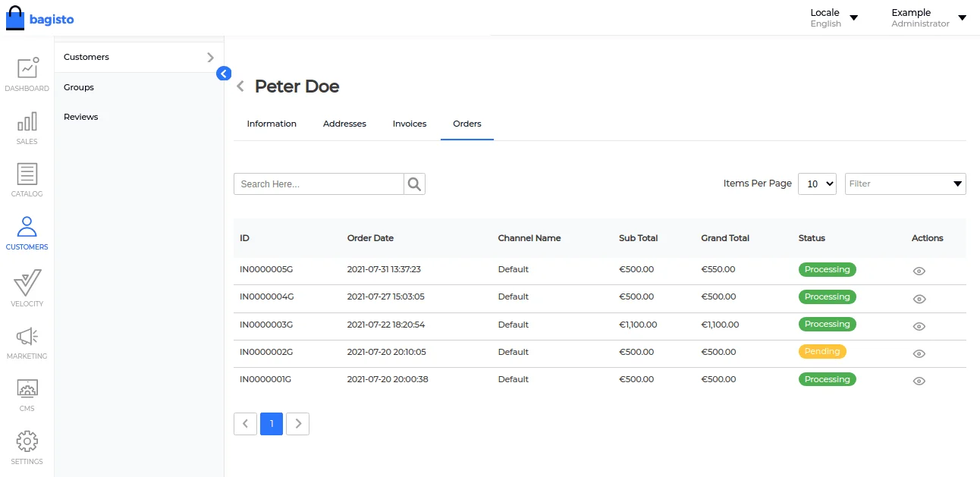Image resolution: width=980 pixels, height=477 pixels.
Task: Click grand total €1,100.00
Action: (x=720, y=325)
